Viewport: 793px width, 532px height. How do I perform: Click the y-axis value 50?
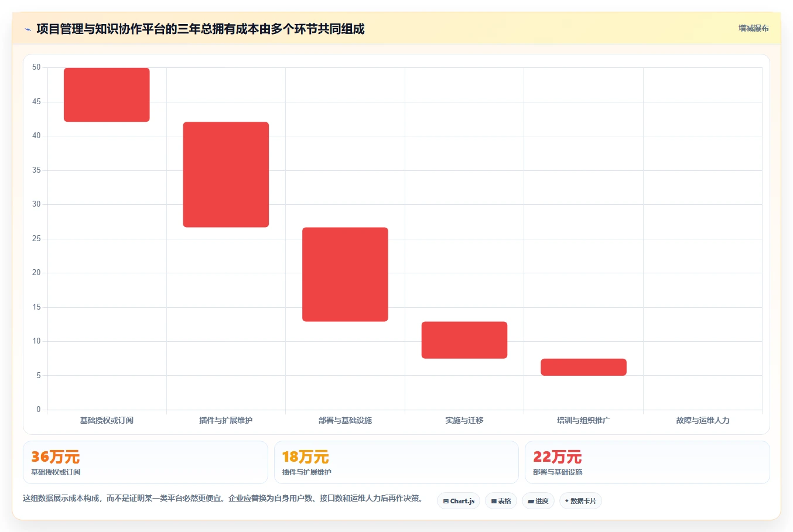coord(36,67)
